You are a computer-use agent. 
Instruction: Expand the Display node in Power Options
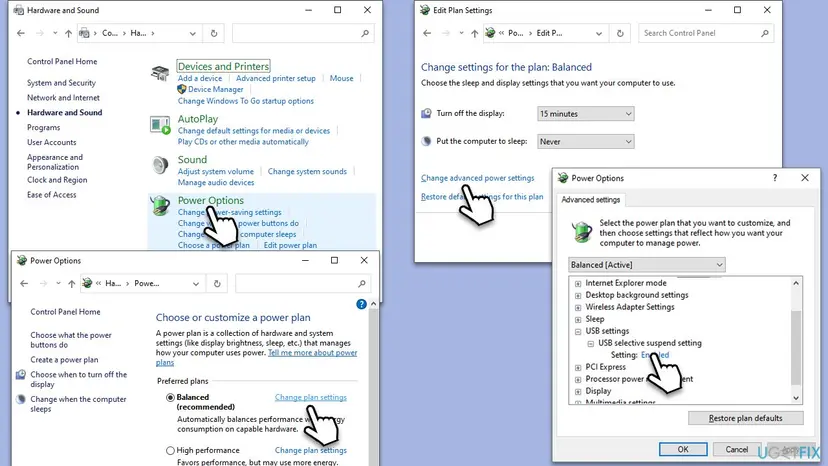click(578, 392)
